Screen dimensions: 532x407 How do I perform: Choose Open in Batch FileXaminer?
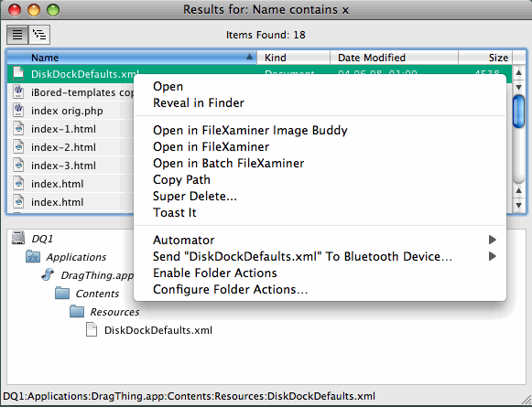pos(228,164)
